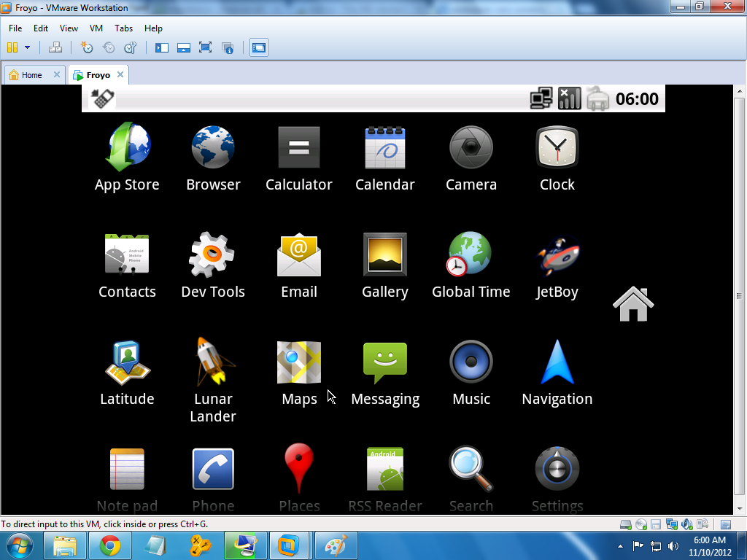Show hidden system tray icons
Image resolution: width=747 pixels, height=560 pixels.
coord(620,546)
